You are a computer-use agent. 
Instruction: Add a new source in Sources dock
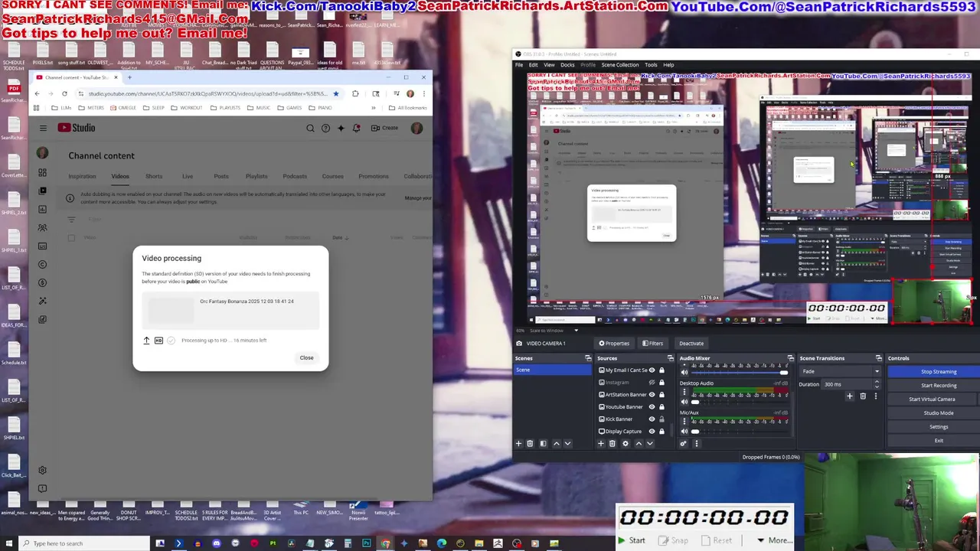click(601, 444)
